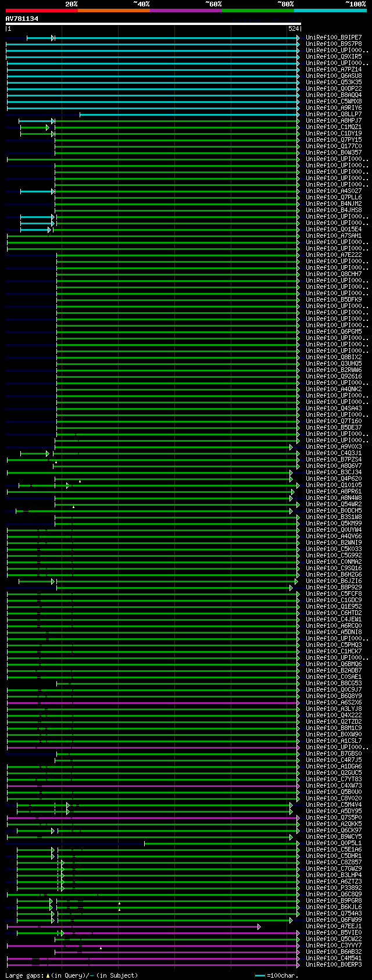This screenshot has width=372, height=980.
Task: Open hit UniRef100_B9IPE7
Action: [334, 38]
